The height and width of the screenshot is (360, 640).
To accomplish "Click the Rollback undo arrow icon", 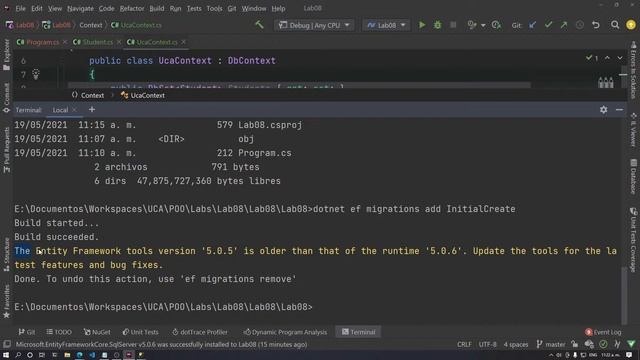I will coord(596,25).
